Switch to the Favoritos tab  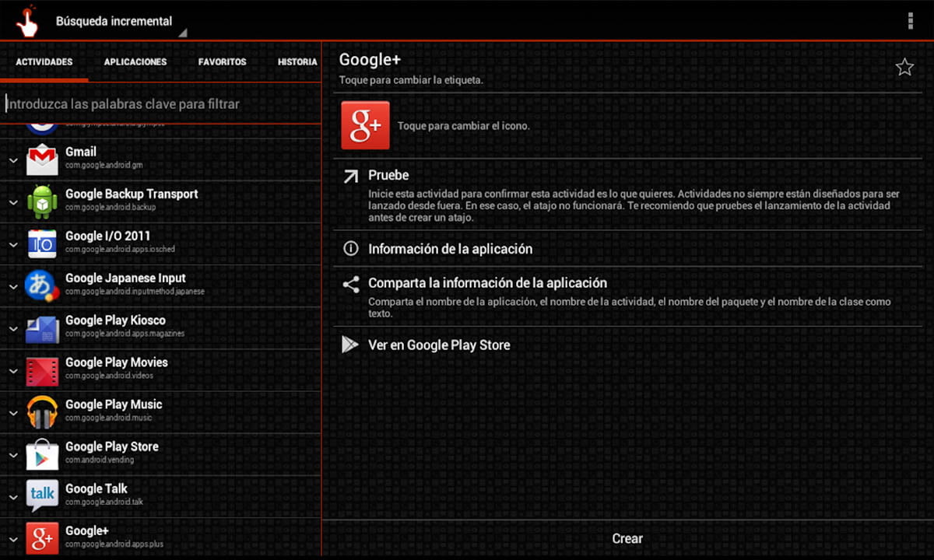coord(223,61)
